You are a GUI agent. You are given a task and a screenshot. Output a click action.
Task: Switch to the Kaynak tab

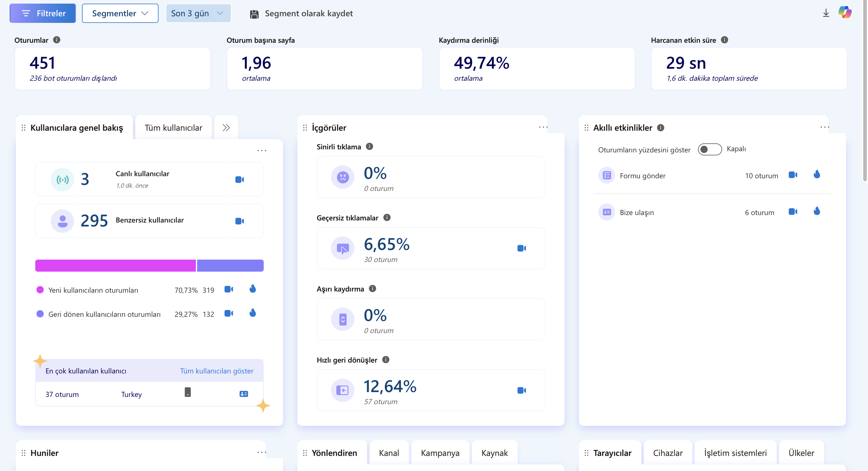tap(494, 453)
